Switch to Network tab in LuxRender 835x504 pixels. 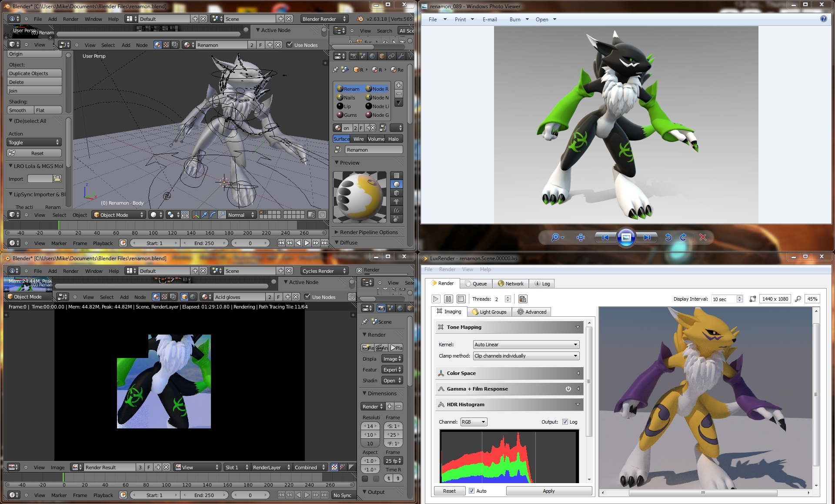511,284
